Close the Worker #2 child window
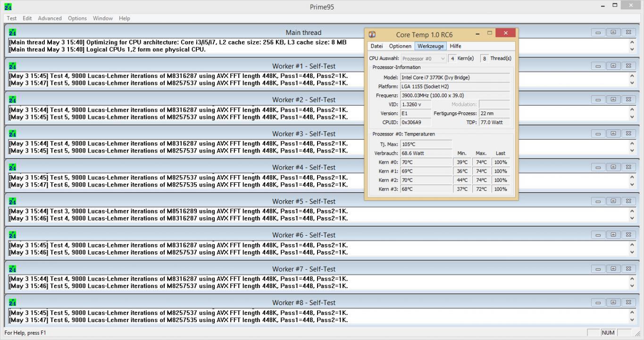 [x=628, y=99]
